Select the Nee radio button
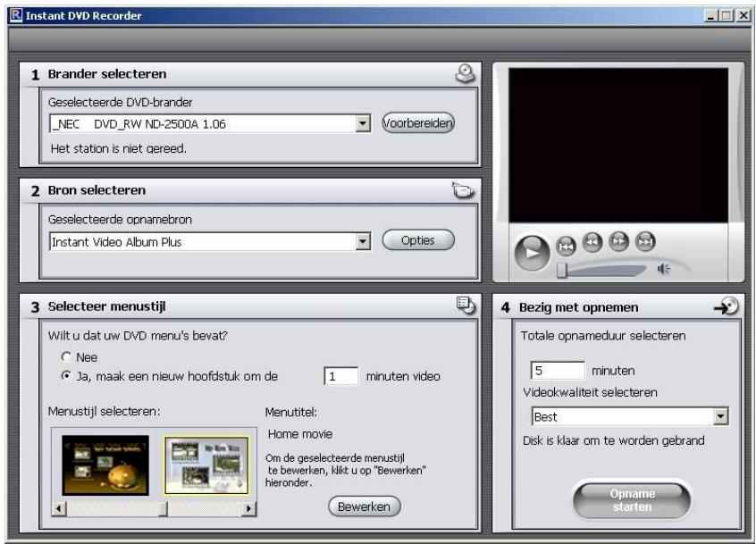 (x=66, y=356)
